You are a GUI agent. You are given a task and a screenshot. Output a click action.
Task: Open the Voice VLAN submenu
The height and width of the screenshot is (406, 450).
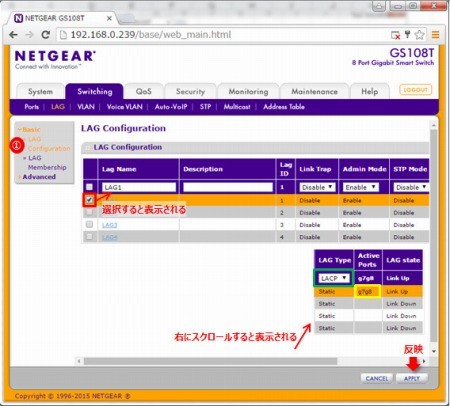[x=124, y=107]
